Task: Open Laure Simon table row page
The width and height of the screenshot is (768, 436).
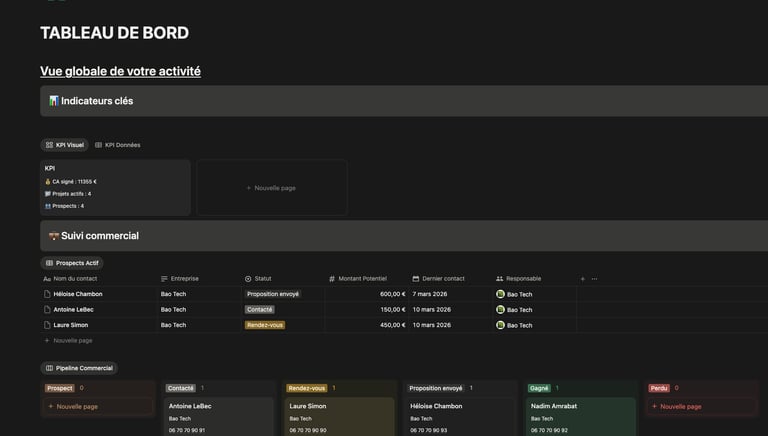Action: click(x=71, y=325)
